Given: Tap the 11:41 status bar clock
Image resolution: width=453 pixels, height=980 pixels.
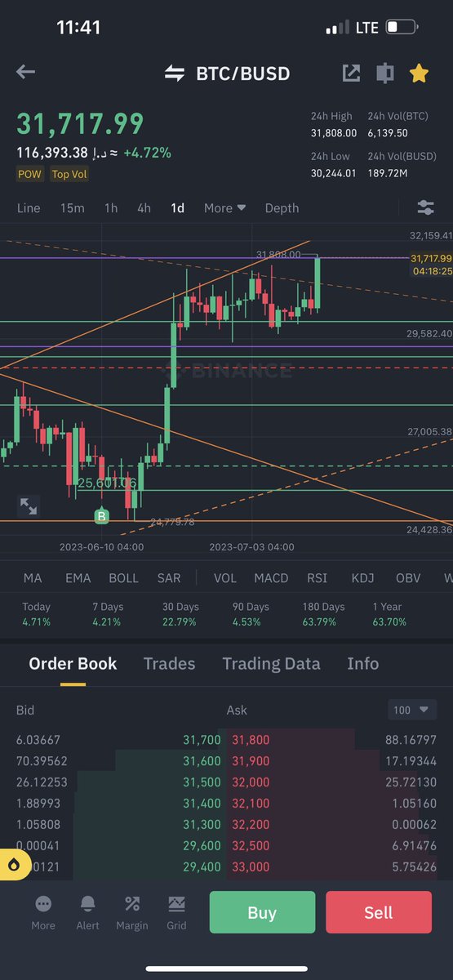Looking at the screenshot, I should point(79,27).
